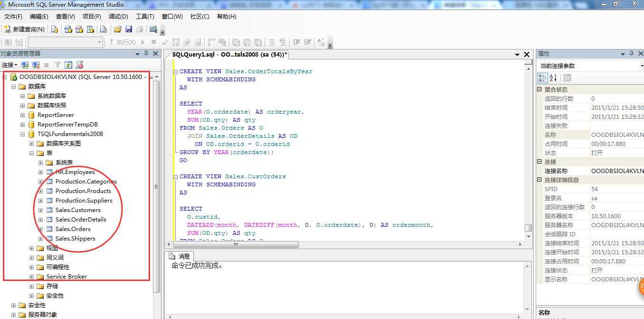Click the Comment Out Selected Lines icon
Viewport: 644px width, 319px height.
tap(272, 42)
